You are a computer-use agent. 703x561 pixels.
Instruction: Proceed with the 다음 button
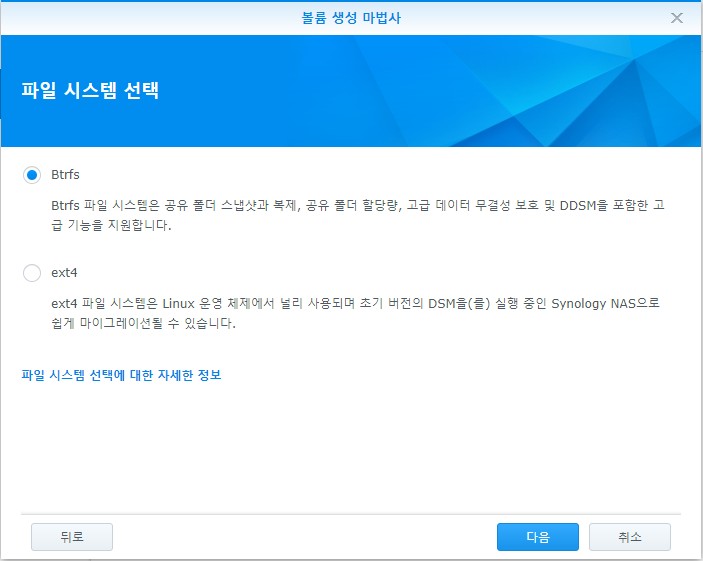click(x=538, y=537)
